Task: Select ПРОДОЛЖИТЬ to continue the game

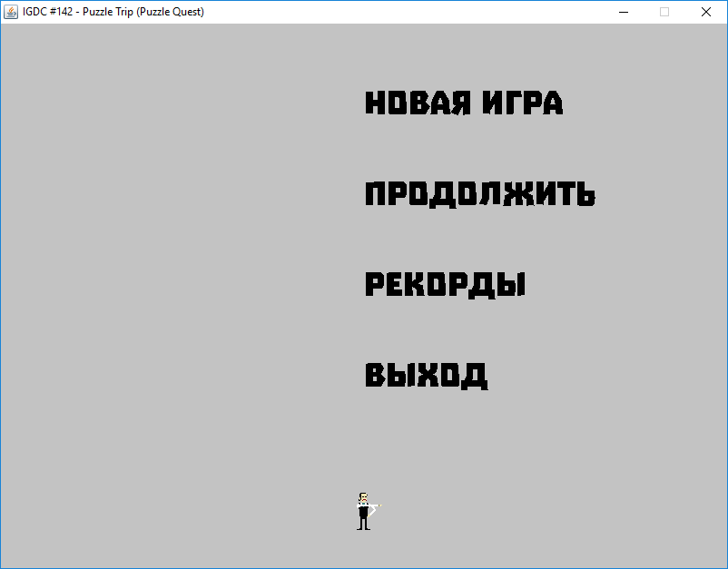Action: point(480,193)
